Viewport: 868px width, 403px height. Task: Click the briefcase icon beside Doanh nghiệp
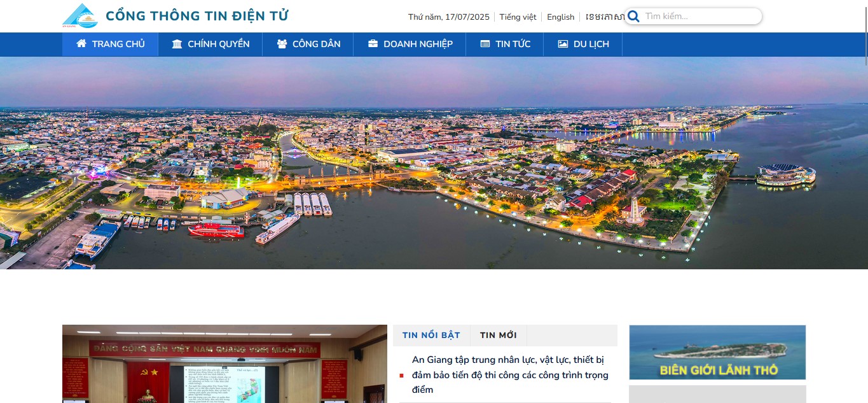tap(373, 44)
